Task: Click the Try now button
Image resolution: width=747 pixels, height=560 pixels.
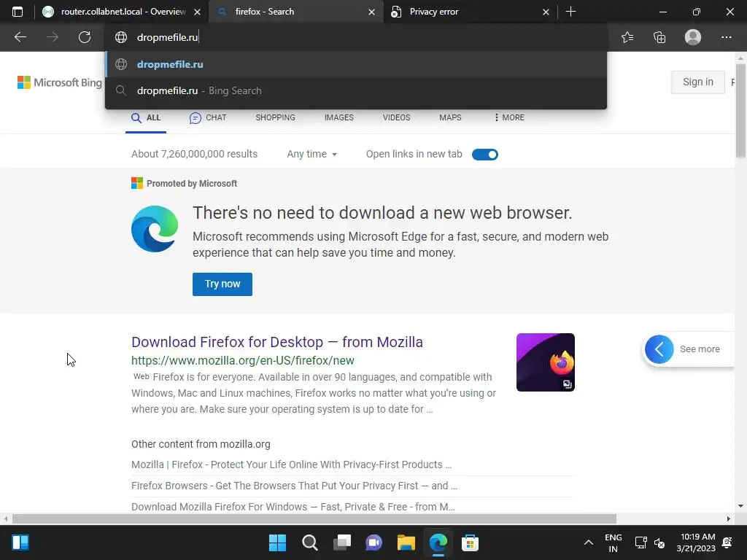Action: click(x=222, y=284)
